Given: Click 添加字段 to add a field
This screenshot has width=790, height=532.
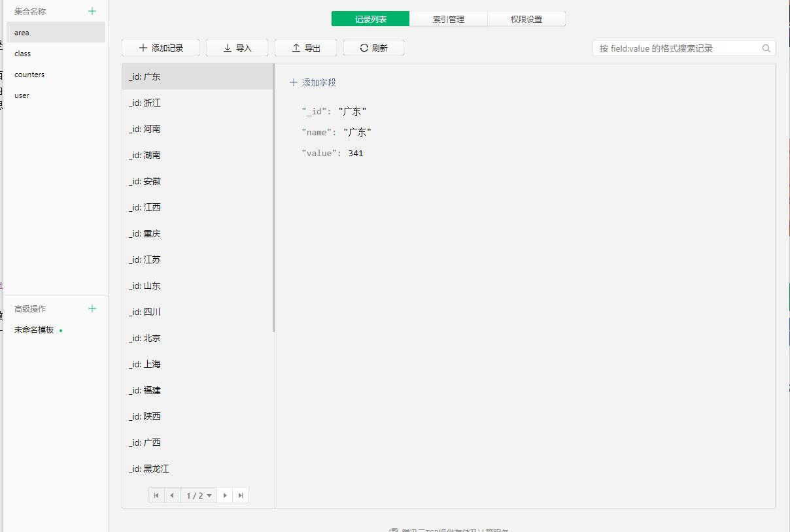Looking at the screenshot, I should point(313,82).
